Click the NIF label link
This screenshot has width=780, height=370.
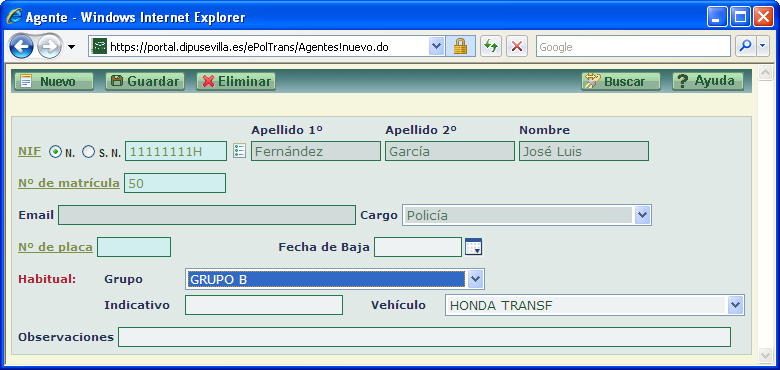pyautogui.click(x=29, y=152)
